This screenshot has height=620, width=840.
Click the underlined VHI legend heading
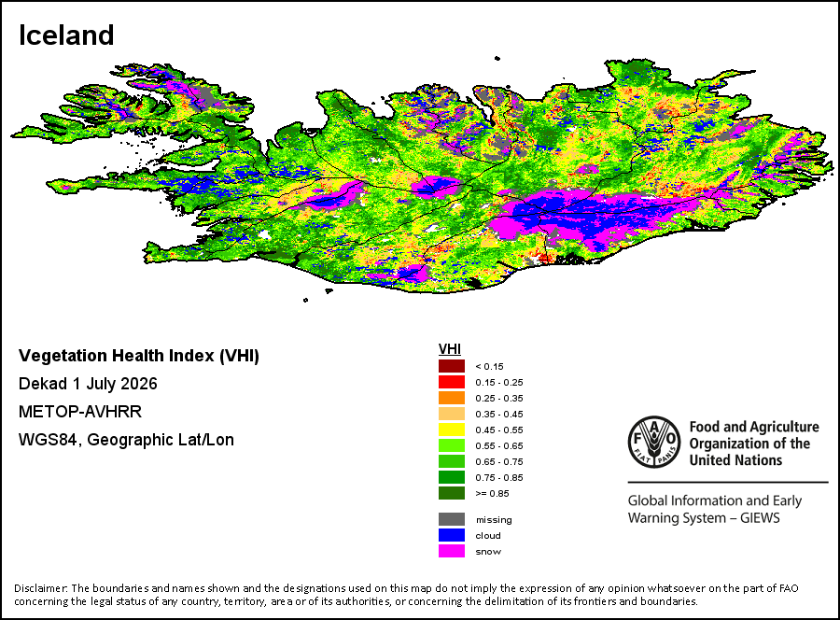point(450,349)
